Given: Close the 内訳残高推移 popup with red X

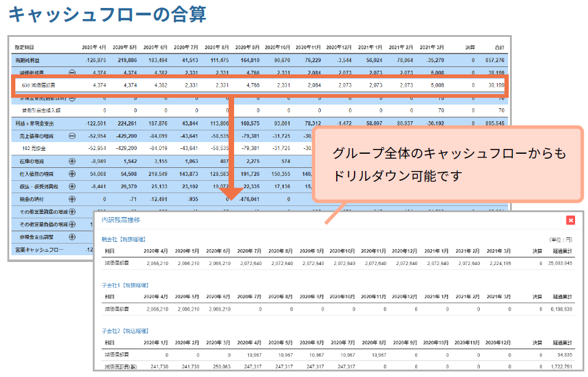Looking at the screenshot, I should (x=570, y=220).
